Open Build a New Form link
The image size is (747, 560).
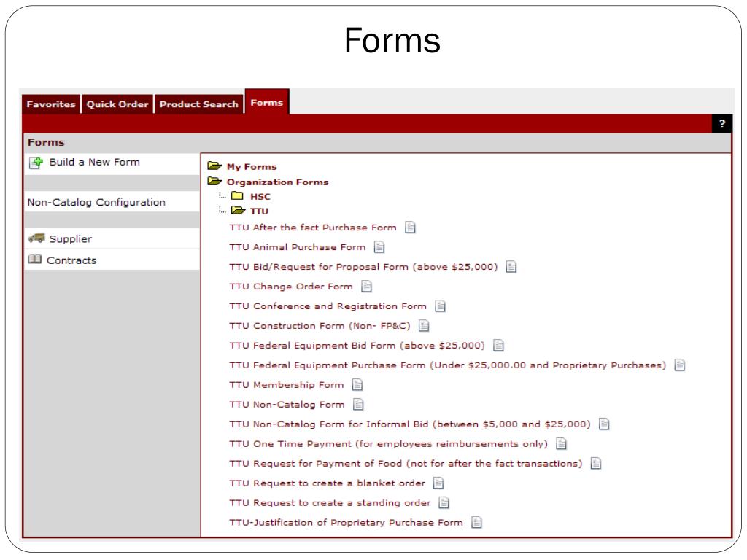(94, 163)
